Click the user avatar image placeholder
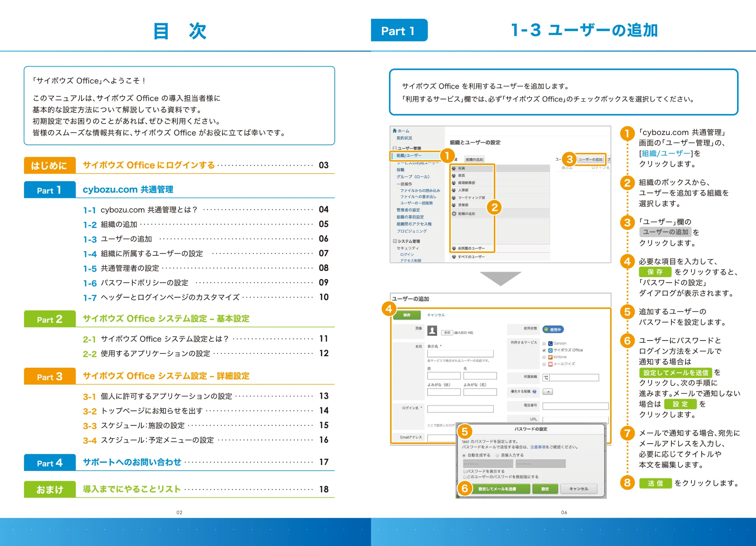 click(432, 331)
